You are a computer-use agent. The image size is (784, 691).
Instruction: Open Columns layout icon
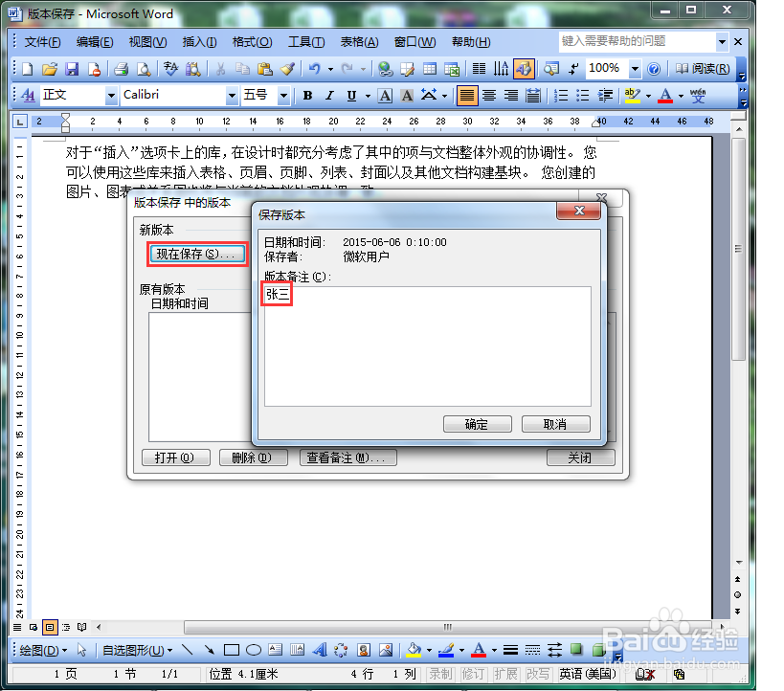pyautogui.click(x=479, y=69)
